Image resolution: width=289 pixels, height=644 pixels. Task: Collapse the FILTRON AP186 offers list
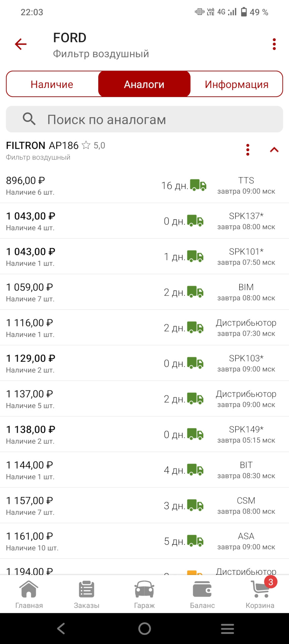point(274,150)
